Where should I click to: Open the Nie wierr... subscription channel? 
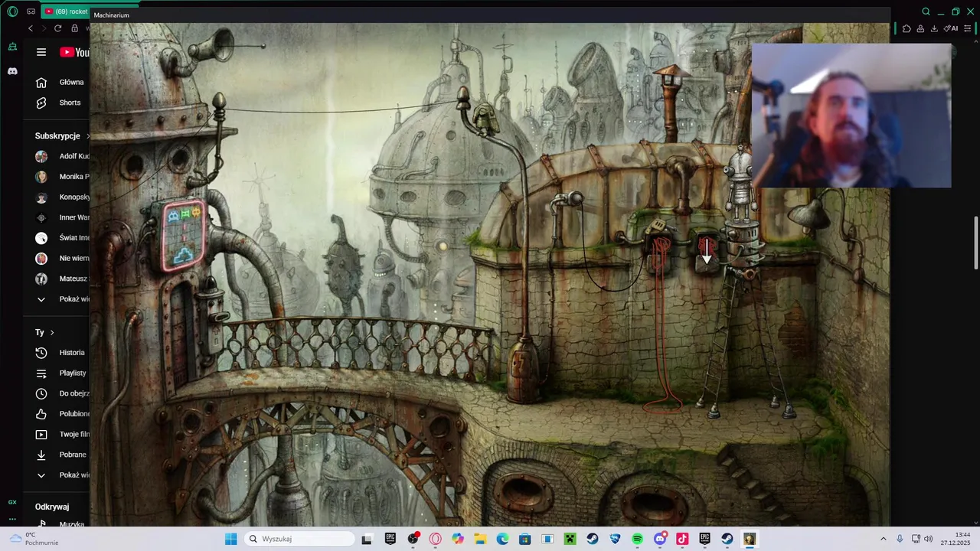(61, 259)
